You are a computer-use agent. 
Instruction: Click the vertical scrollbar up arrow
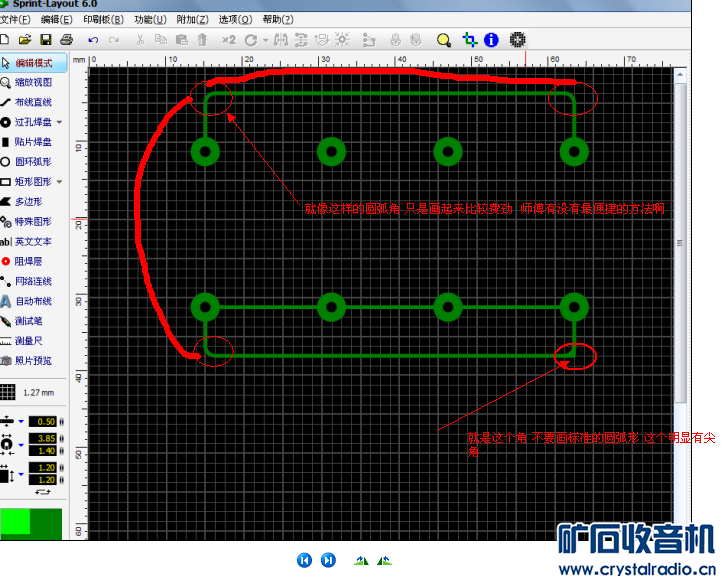(680, 75)
